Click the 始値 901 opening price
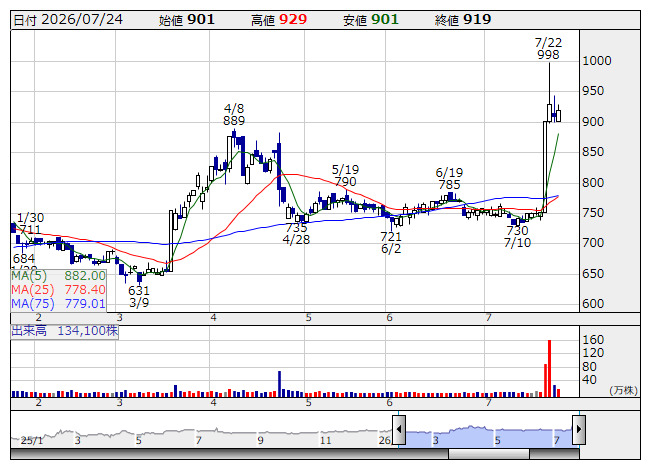Viewport: 653px width, 470px height. pyautogui.click(x=186, y=20)
